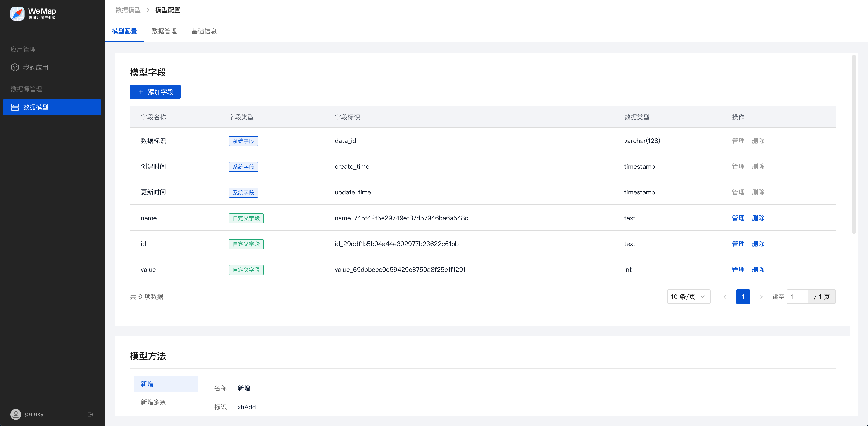Click the plus icon in 添加字段
868x426 pixels.
141,92
